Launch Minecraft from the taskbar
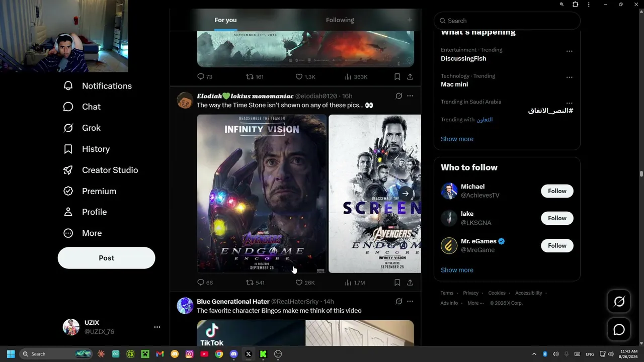Viewport: 644px width, 362px height. [145, 354]
